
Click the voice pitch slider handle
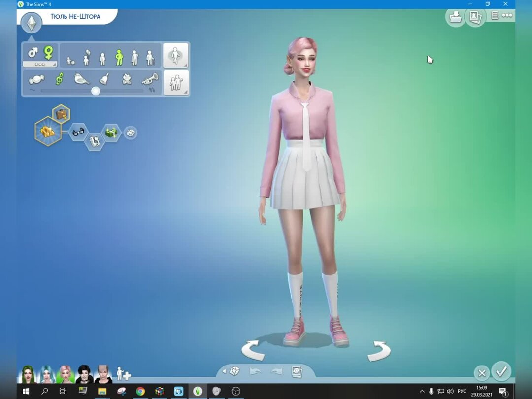pyautogui.click(x=96, y=91)
